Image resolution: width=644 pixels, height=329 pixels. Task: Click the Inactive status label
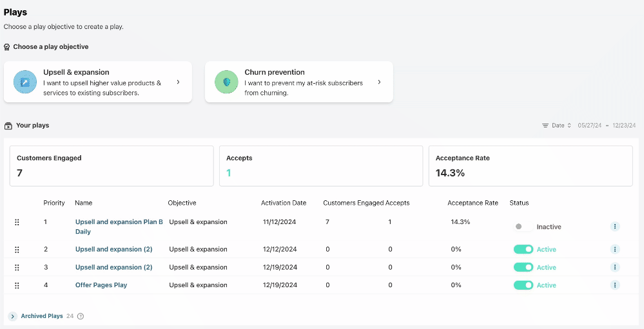549,227
